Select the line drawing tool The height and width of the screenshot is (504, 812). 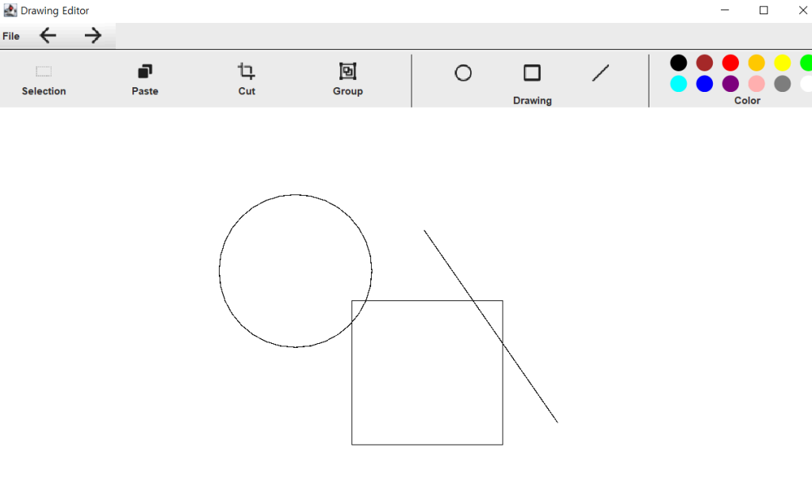tap(601, 73)
